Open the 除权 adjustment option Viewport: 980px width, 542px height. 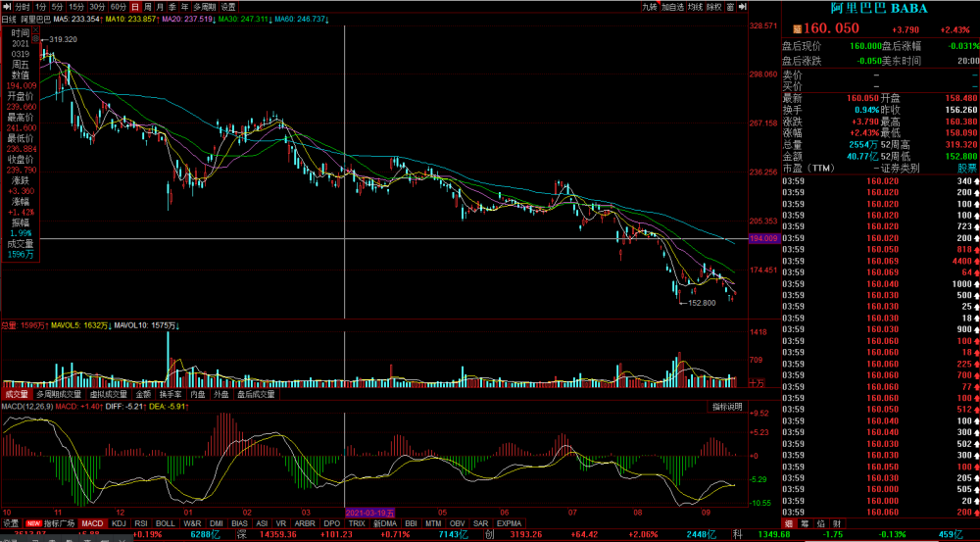coord(713,7)
